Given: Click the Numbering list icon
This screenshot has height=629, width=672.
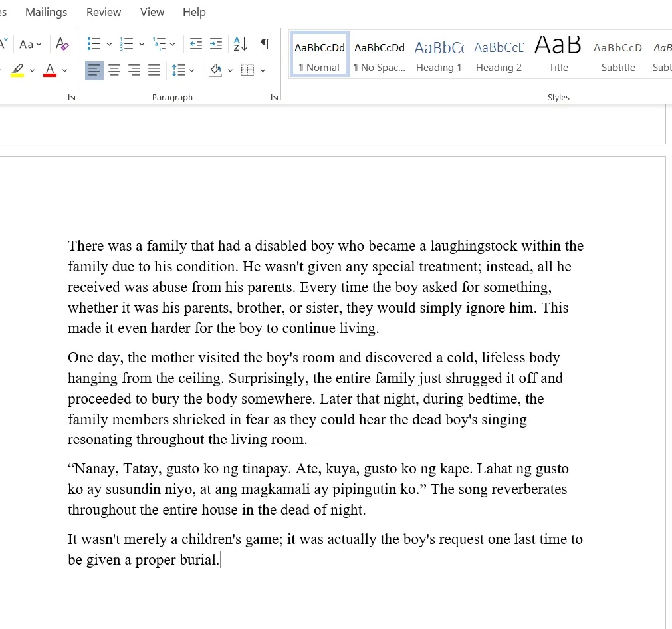Looking at the screenshot, I should pos(126,44).
